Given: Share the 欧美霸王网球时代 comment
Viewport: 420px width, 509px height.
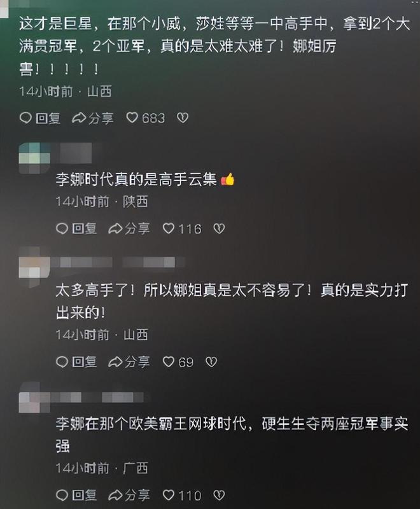Looking at the screenshot, I should tap(129, 495).
